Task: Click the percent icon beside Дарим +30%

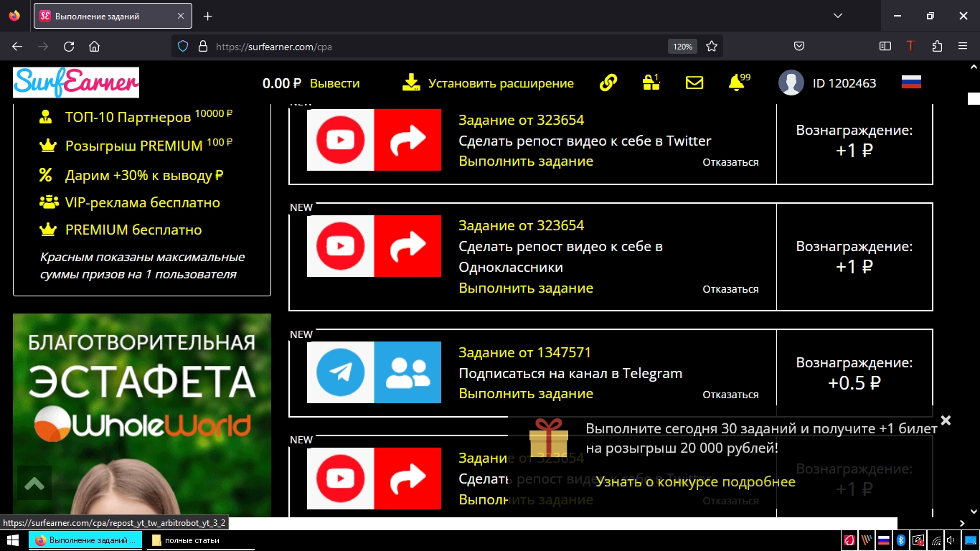Action: pos(45,175)
